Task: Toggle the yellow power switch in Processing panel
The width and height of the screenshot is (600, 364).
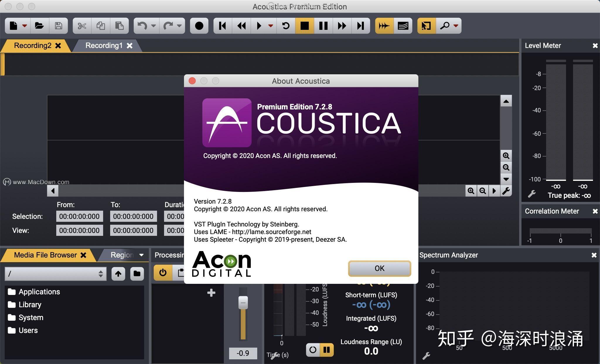Action: pos(163,273)
